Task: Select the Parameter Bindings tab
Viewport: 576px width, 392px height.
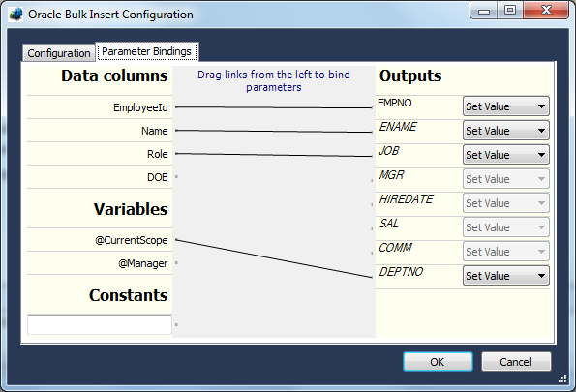Action: [x=146, y=52]
